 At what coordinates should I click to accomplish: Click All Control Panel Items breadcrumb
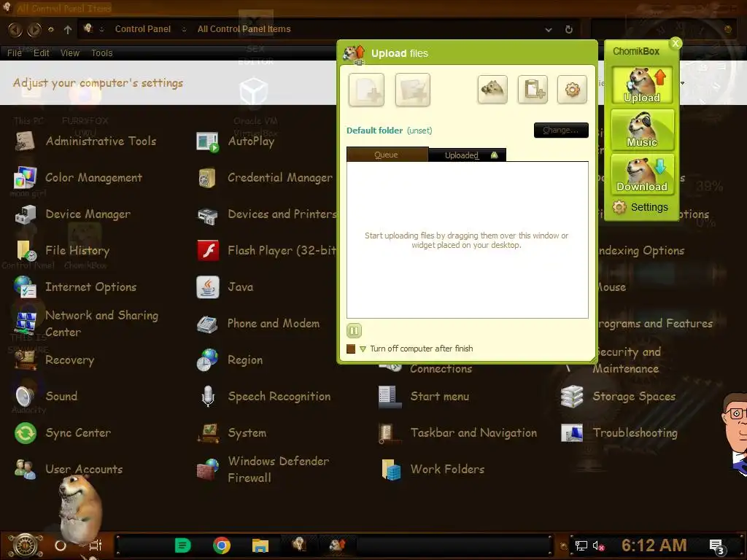[x=244, y=29]
